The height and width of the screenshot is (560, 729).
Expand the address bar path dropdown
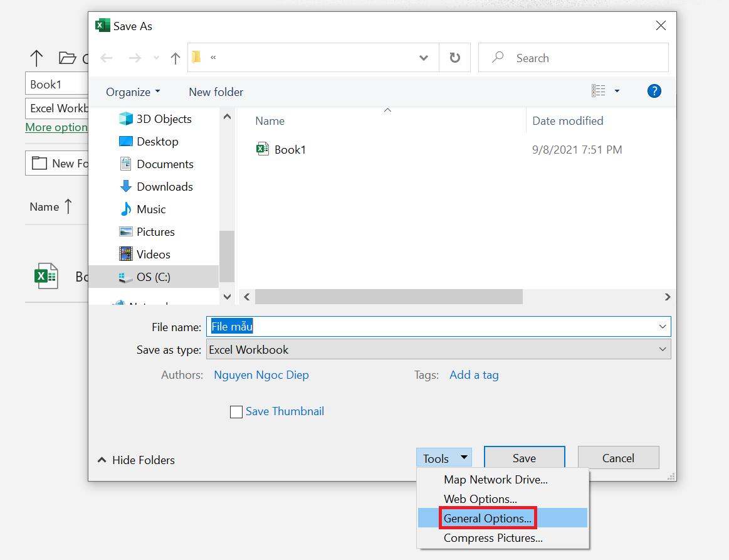tap(424, 58)
